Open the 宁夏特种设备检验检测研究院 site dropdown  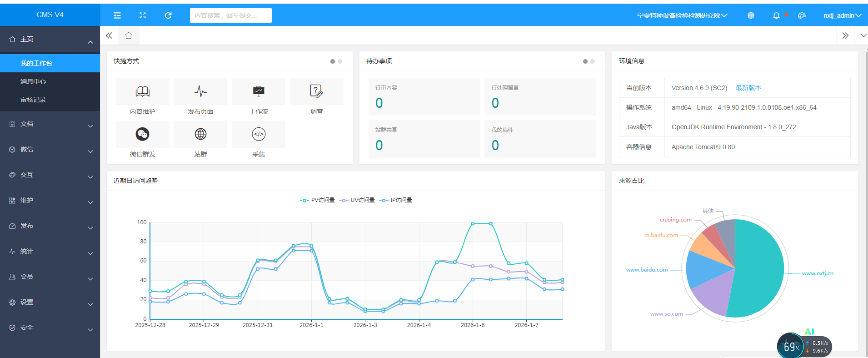tap(682, 15)
